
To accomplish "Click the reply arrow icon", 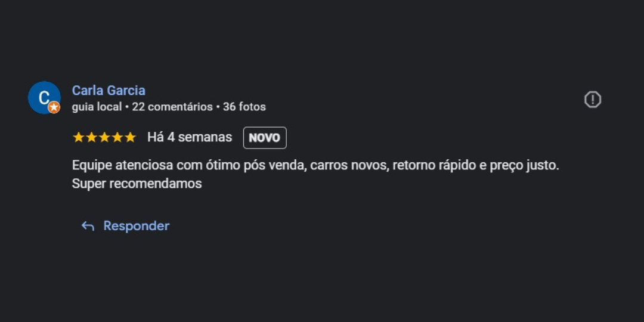I will point(88,226).
